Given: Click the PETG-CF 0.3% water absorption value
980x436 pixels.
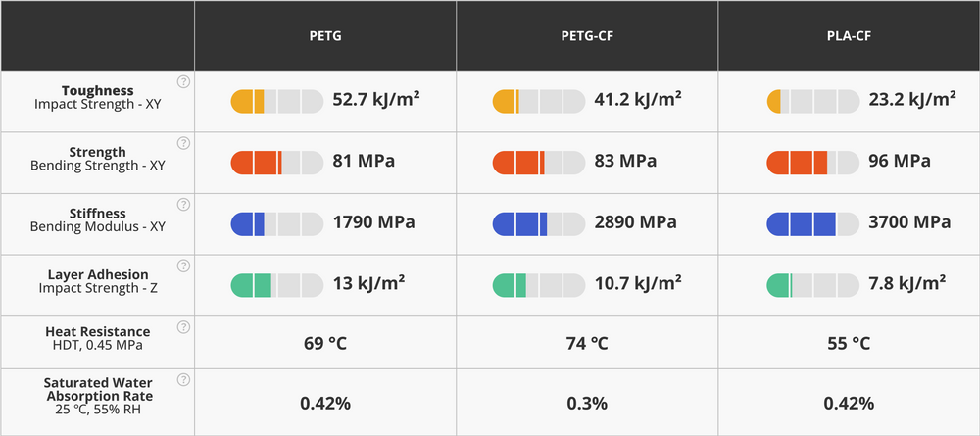Looking at the screenshot, I should point(586,403).
